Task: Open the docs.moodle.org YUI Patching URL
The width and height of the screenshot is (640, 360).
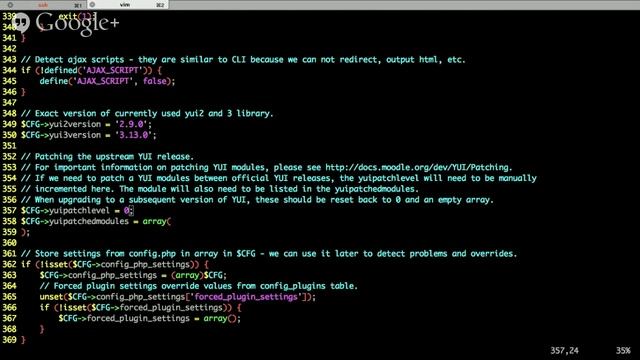Action: 417,167
